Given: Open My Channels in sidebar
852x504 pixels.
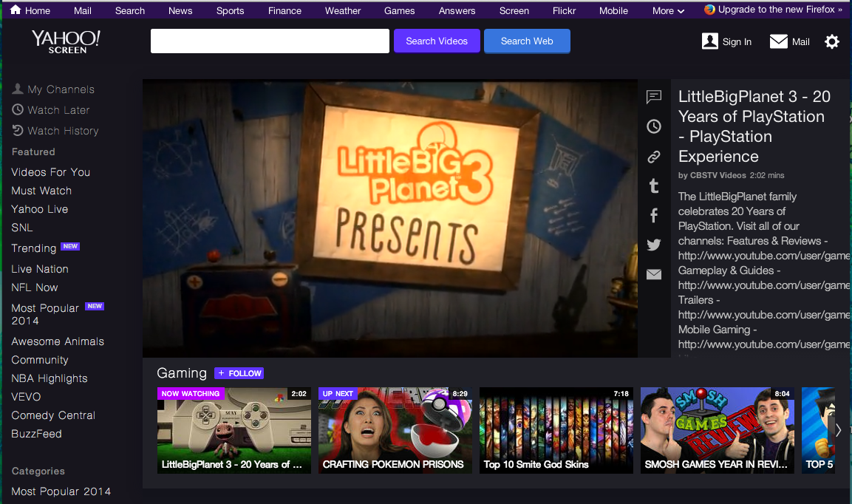Looking at the screenshot, I should click(61, 89).
